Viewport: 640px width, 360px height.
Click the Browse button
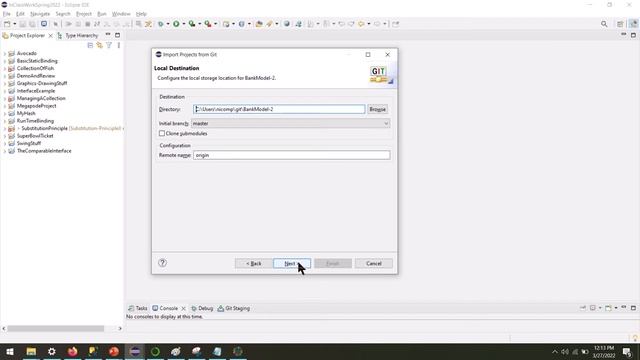[377, 109]
